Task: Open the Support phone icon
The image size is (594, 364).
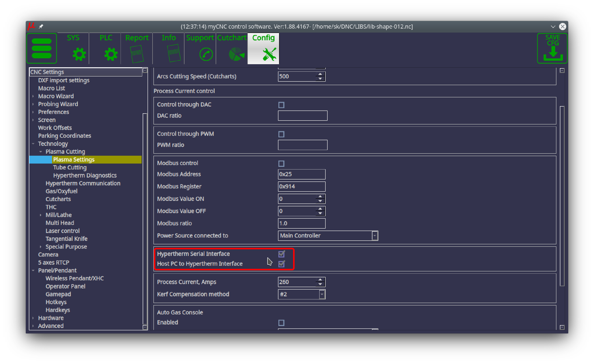Action: tap(206, 54)
